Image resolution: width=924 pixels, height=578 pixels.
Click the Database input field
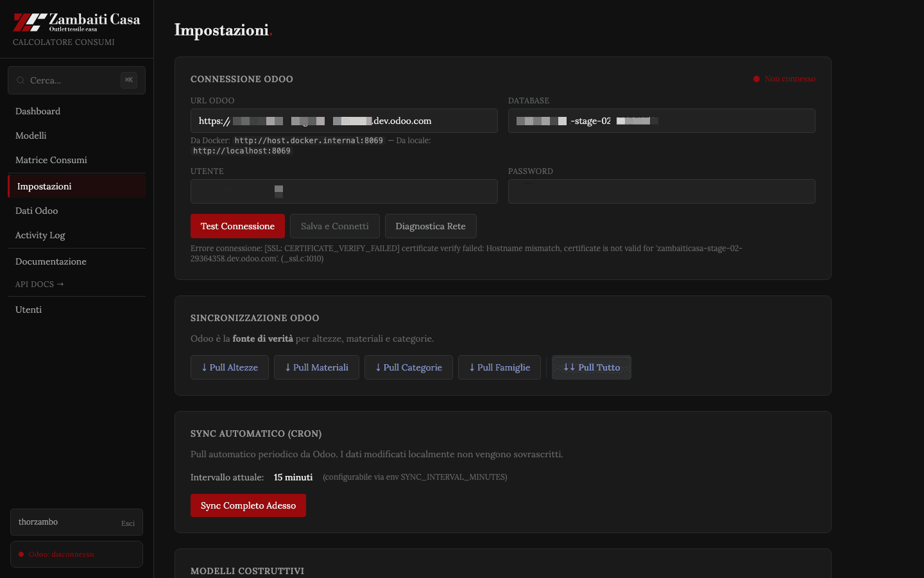pos(662,121)
